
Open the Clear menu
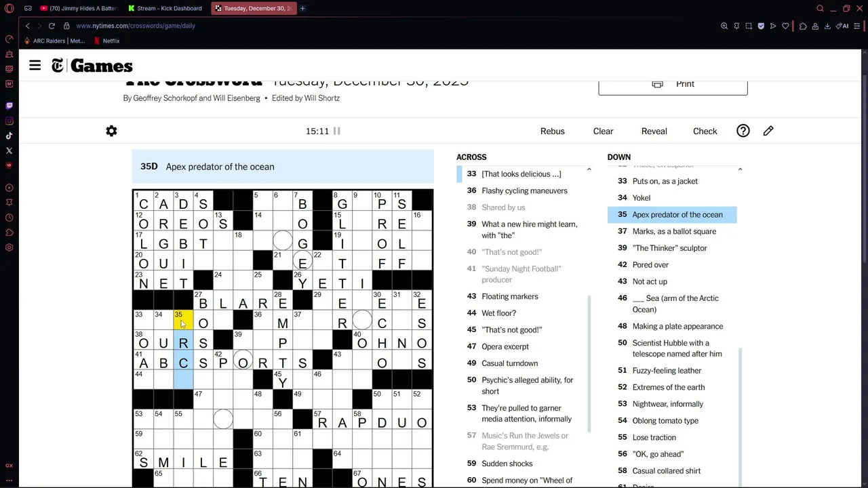click(603, 131)
